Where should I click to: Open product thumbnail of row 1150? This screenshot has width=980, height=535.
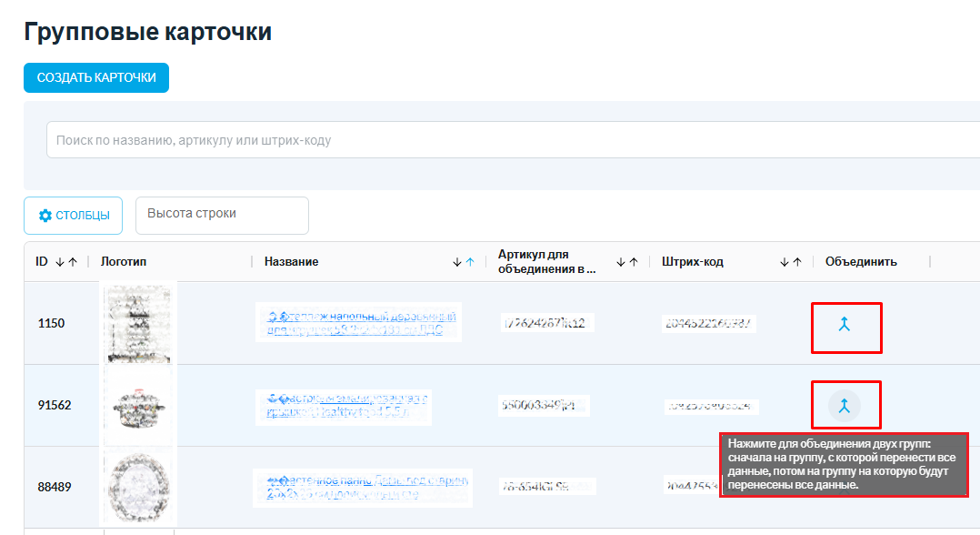pyautogui.click(x=139, y=324)
